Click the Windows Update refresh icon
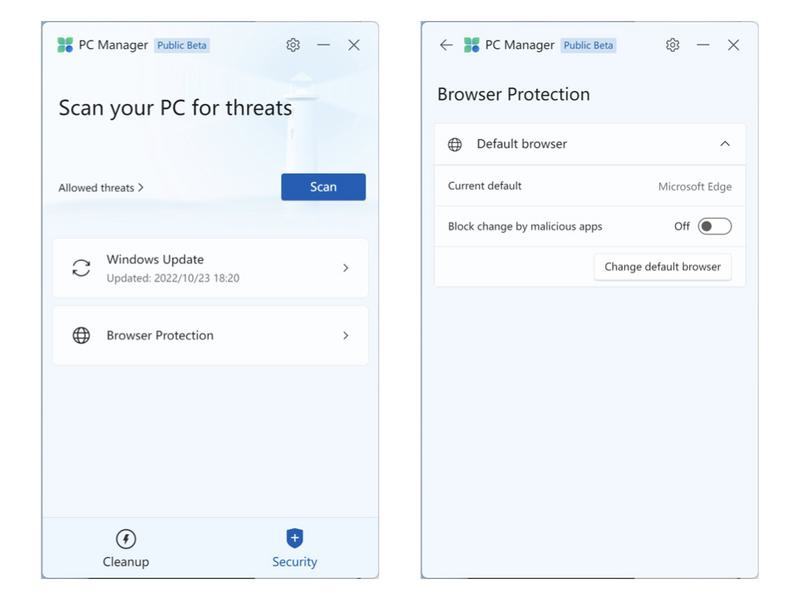 (x=81, y=268)
